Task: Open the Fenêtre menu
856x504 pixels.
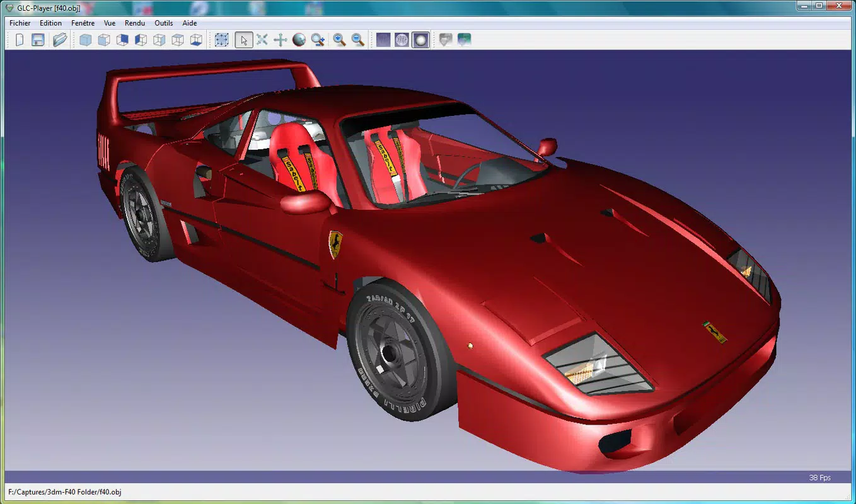Action: point(83,23)
